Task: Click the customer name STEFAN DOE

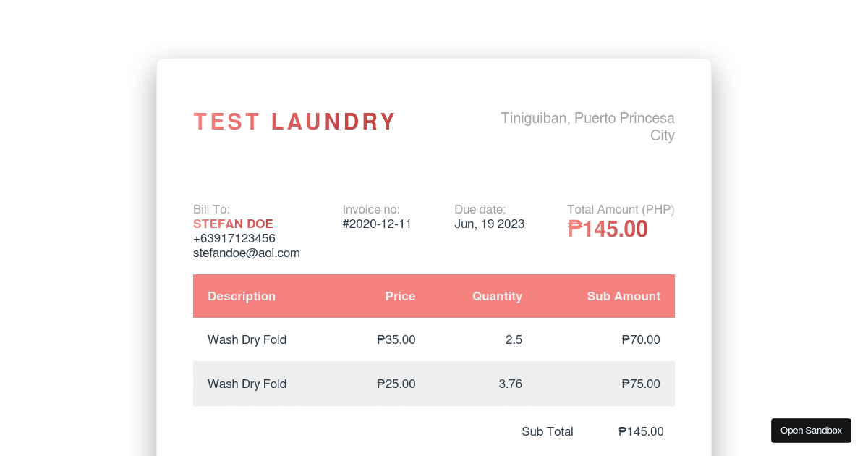Action: pos(233,224)
